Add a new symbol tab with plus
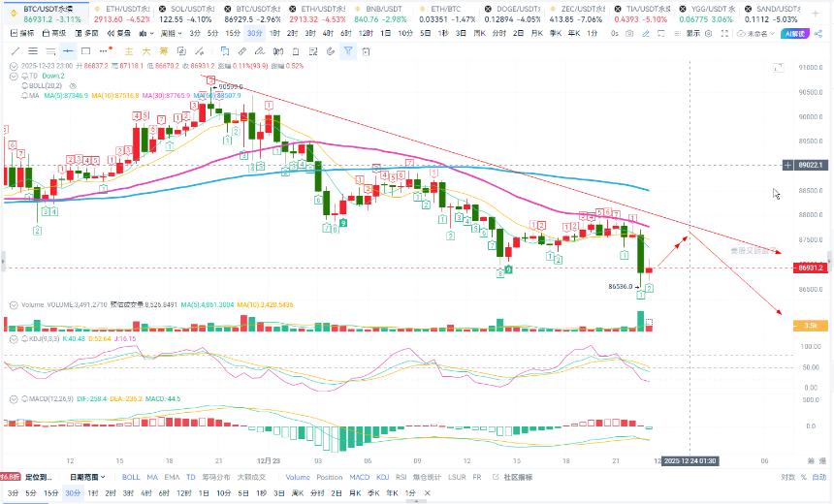Viewport: 834px width, 504px height. 816,14
